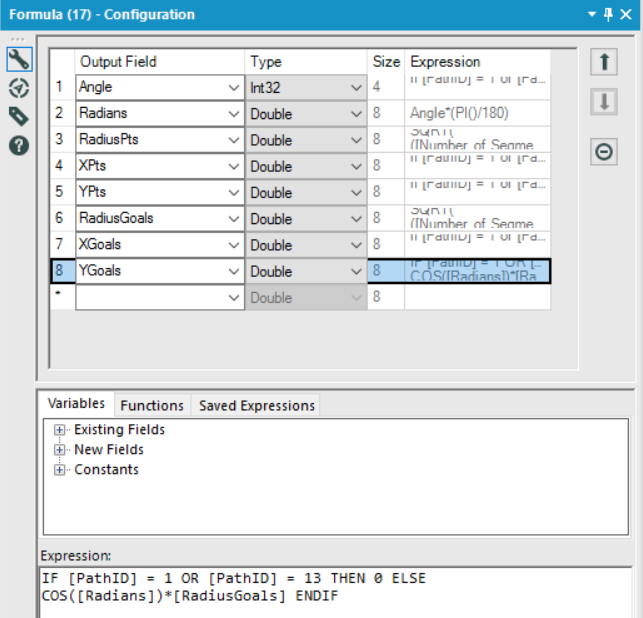Viewport: 643px width, 618px height.
Task: Open the wrench Configuration icon
Action: 18,60
